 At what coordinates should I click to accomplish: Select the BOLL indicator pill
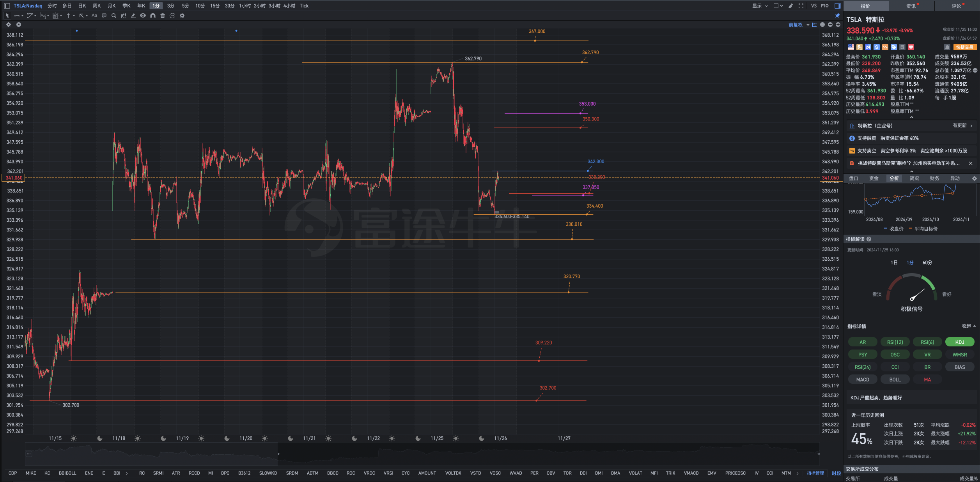895,380
